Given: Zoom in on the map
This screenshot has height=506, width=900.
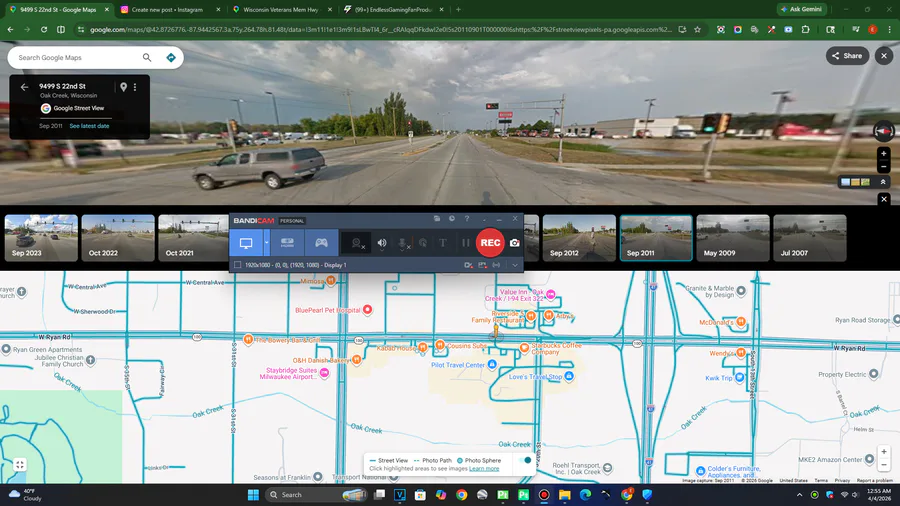Looking at the screenshot, I should pyautogui.click(x=884, y=451).
